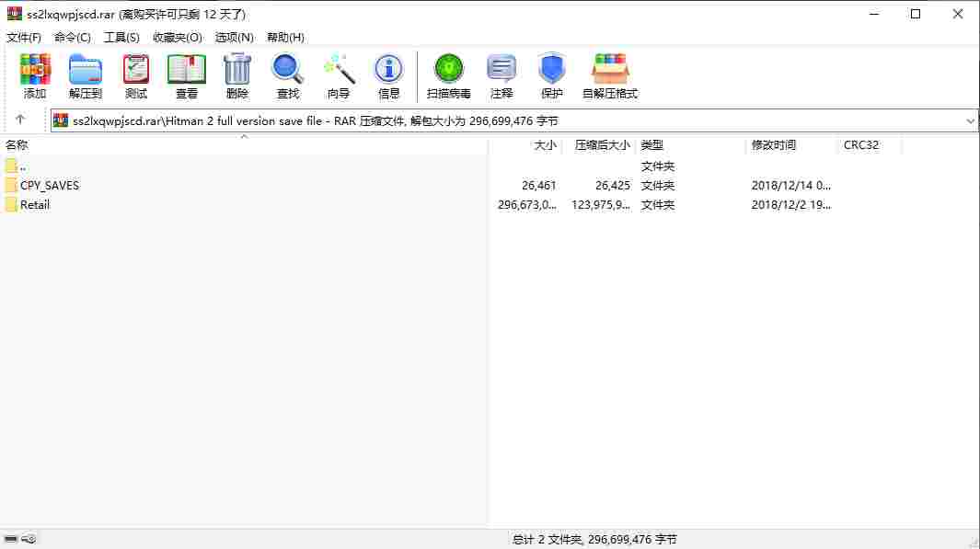Select the CPY_SAVES folder icon
Screen dimensions: 980x549
point(11,186)
